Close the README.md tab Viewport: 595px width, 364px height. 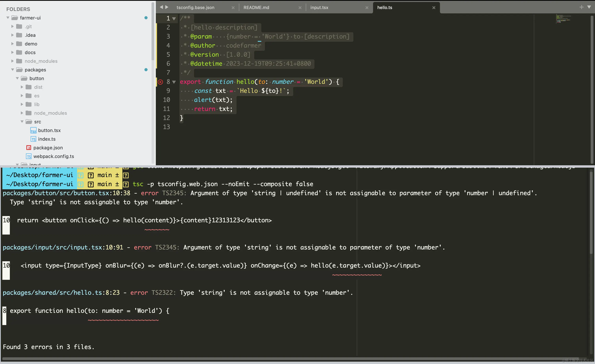(300, 8)
